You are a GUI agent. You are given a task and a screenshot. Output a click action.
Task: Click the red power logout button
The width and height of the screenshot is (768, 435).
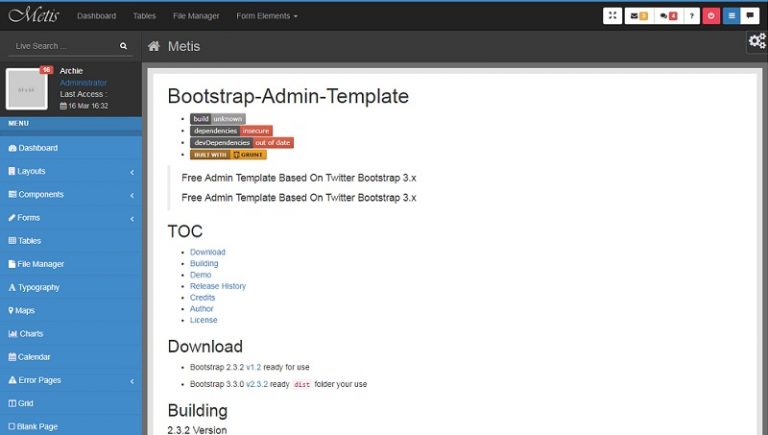(711, 16)
